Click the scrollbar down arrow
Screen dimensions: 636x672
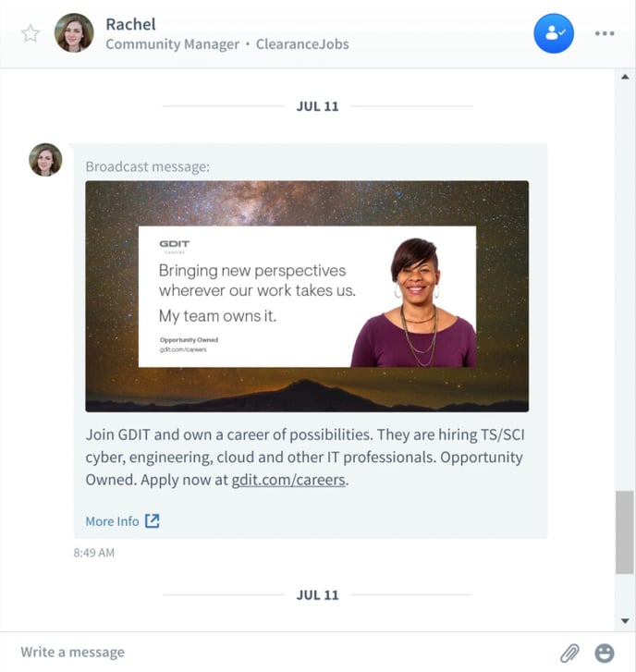pyautogui.click(x=625, y=620)
